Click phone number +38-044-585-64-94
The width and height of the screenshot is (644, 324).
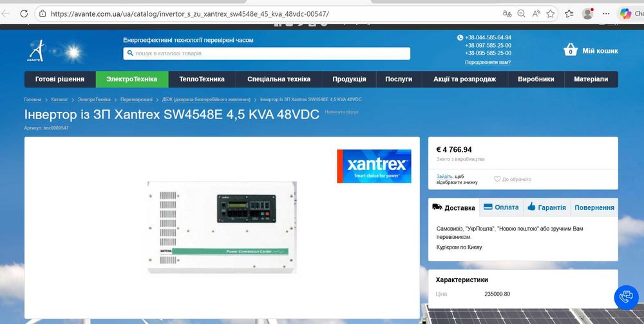tap(488, 37)
